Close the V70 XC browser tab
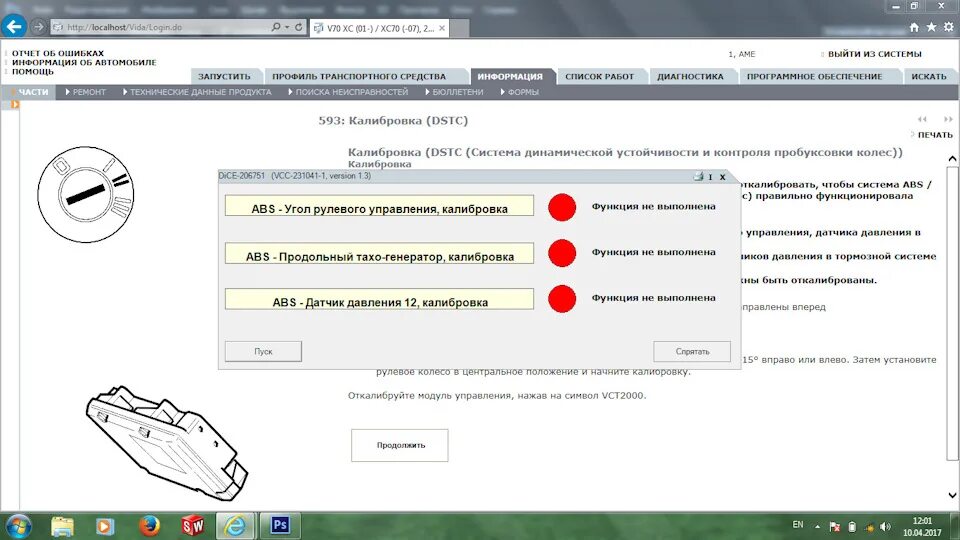Image resolution: width=960 pixels, height=540 pixels. [442, 28]
